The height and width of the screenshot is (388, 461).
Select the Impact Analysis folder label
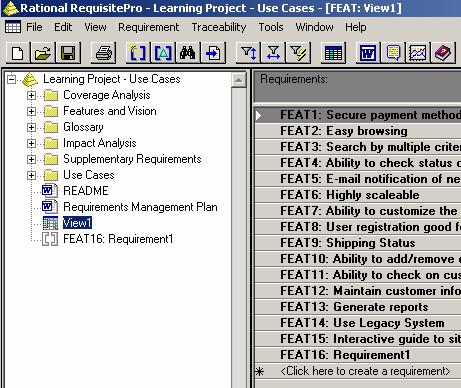pyautogui.click(x=100, y=143)
